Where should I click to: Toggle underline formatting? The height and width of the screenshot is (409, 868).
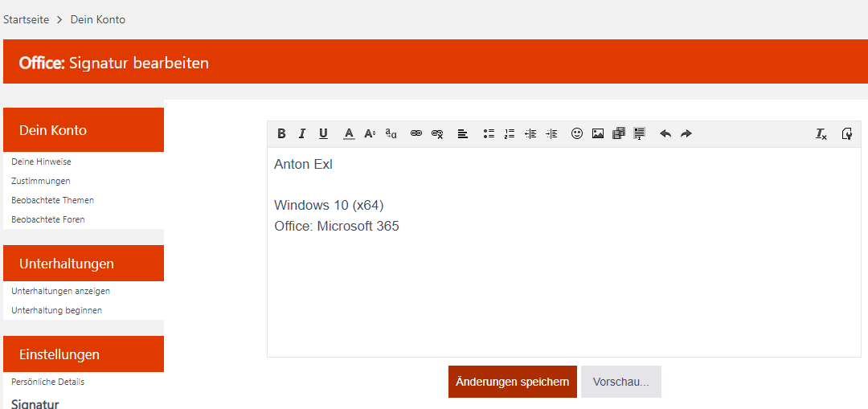click(x=323, y=133)
